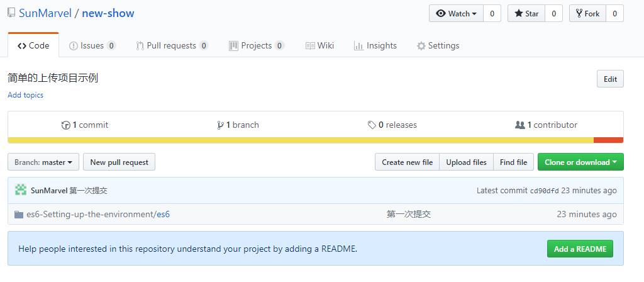Click the Issues counter badge 0
Screen dimensions: 644x282
111,45
